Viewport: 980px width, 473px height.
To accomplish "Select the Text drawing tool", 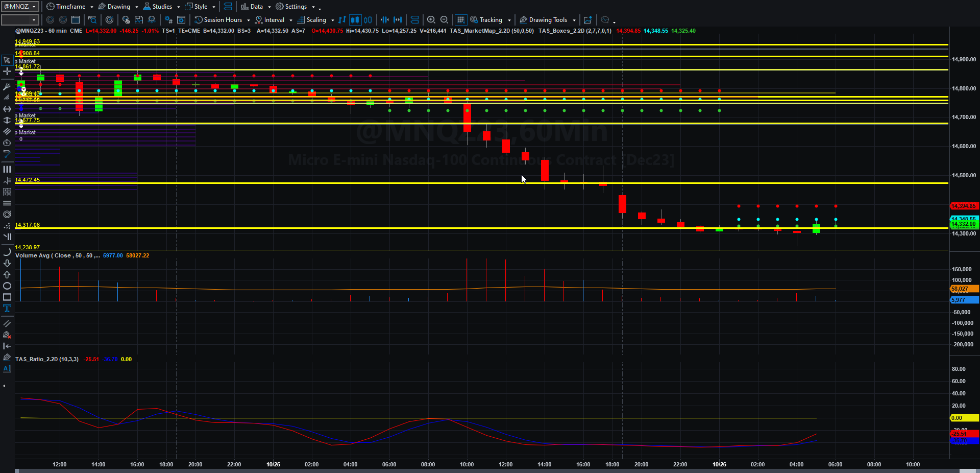I will click(x=7, y=308).
